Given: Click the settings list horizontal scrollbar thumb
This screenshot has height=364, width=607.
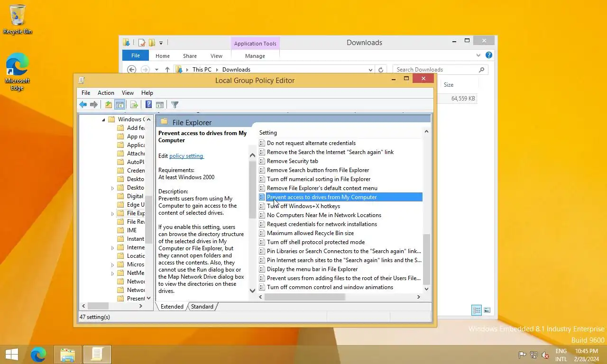Looking at the screenshot, I should coord(304,297).
